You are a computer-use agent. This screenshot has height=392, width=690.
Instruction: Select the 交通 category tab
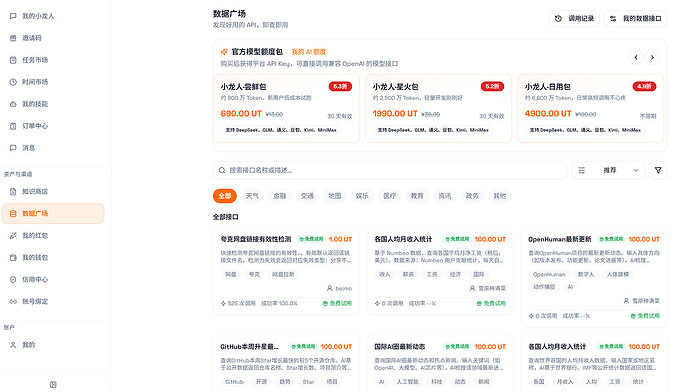[307, 196]
